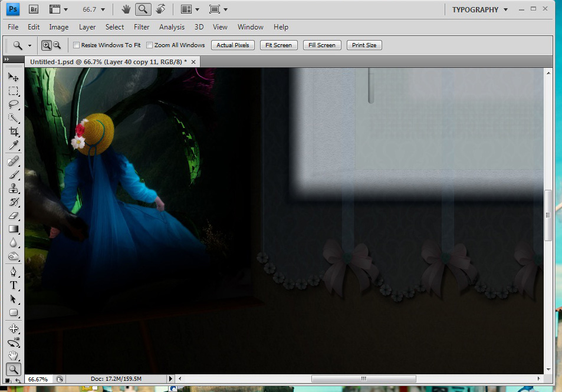Click the Fit Screen button
The width and height of the screenshot is (562, 392).
[278, 45]
